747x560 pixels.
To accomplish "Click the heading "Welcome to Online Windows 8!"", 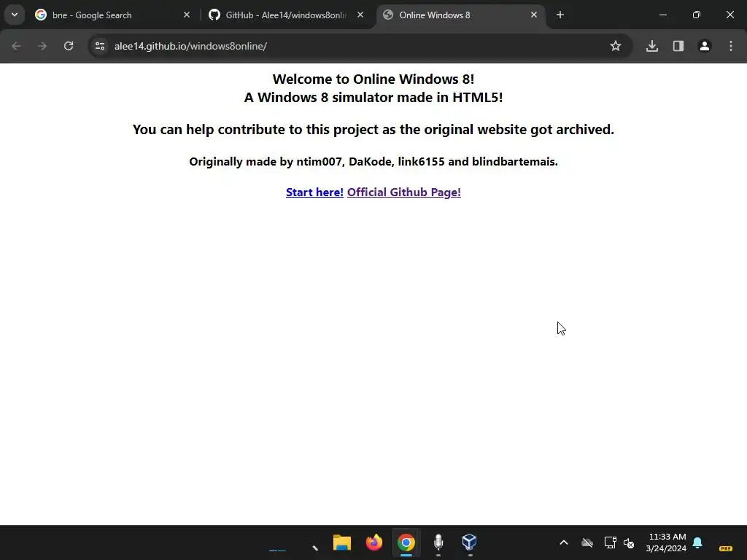I will point(373,79).
